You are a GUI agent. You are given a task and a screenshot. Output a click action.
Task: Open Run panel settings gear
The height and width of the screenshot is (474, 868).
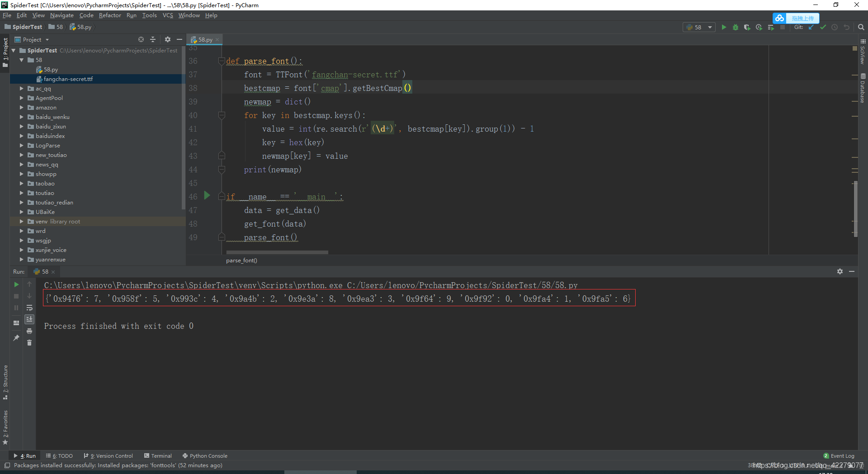(x=840, y=271)
